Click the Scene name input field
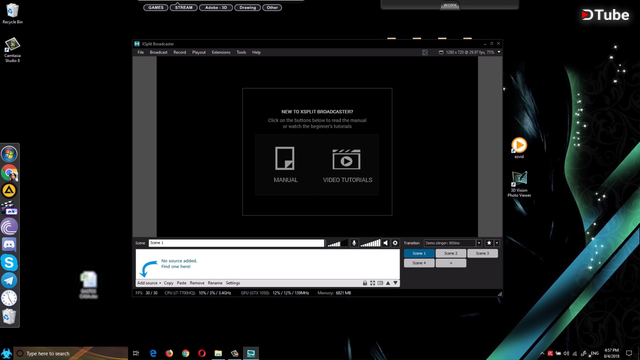This screenshot has height=360, width=640. point(236,243)
